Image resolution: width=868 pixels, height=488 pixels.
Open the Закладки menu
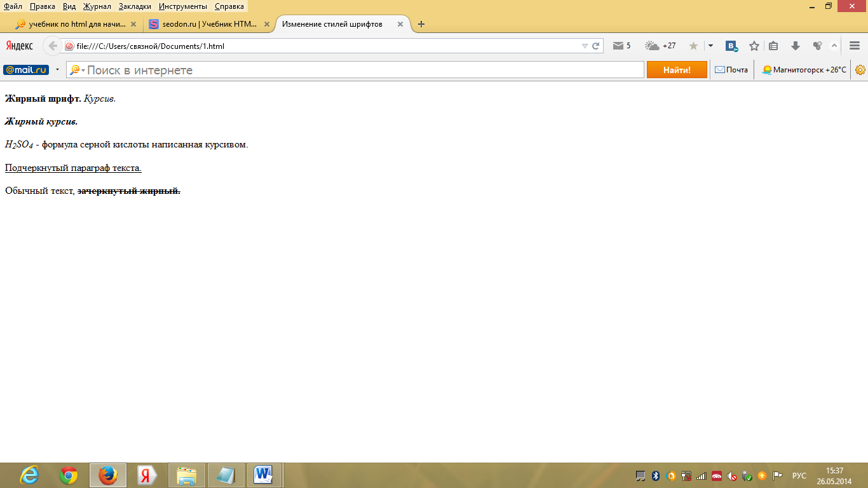[x=135, y=6]
